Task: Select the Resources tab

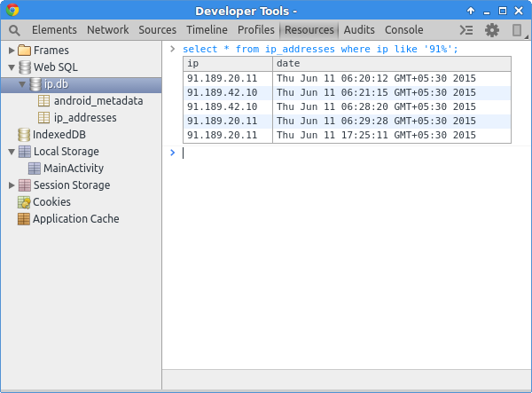Action: tap(309, 30)
